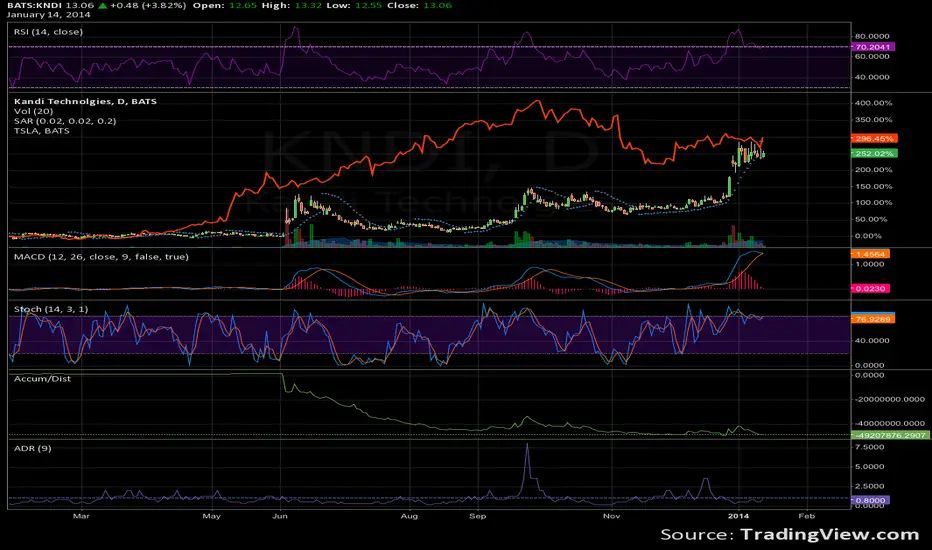The height and width of the screenshot is (550, 932).
Task: Click the Nov label on time axis
Action: [612, 516]
